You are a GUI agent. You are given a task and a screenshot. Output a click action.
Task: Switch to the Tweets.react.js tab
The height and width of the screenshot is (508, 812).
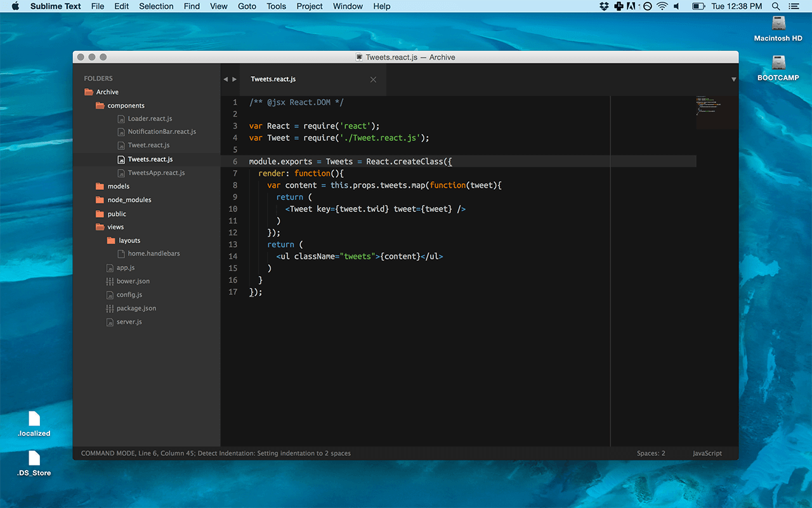(273, 79)
